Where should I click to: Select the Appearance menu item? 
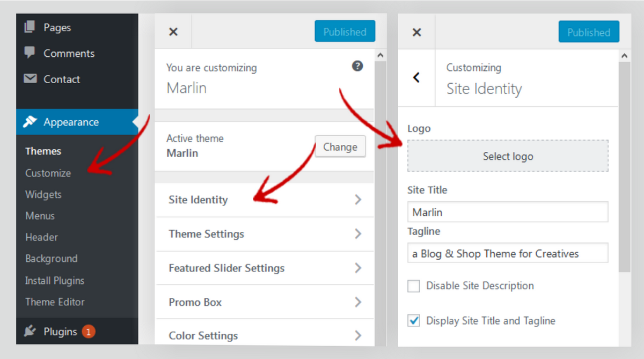coord(77,122)
